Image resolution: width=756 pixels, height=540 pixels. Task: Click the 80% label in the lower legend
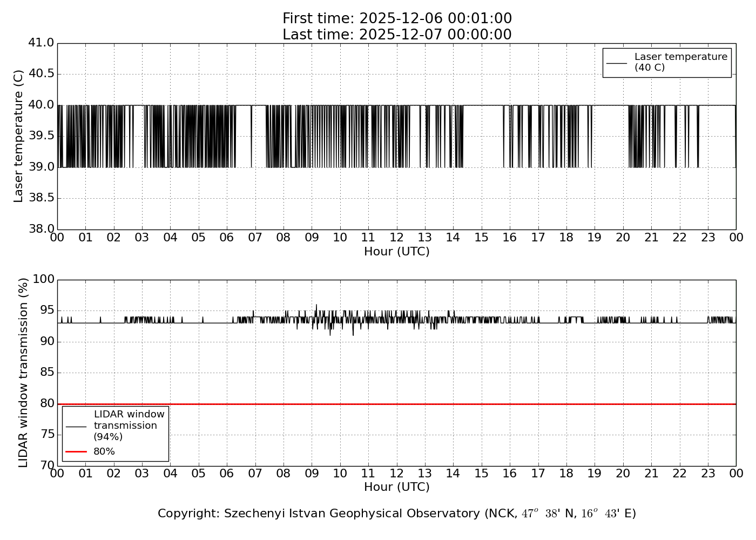tap(104, 451)
